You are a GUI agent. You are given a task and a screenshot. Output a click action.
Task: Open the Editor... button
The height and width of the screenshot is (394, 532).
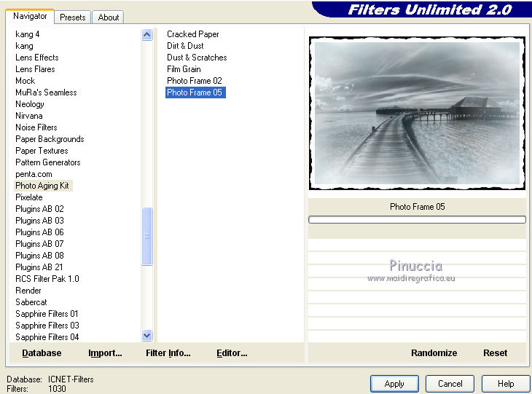coord(232,353)
